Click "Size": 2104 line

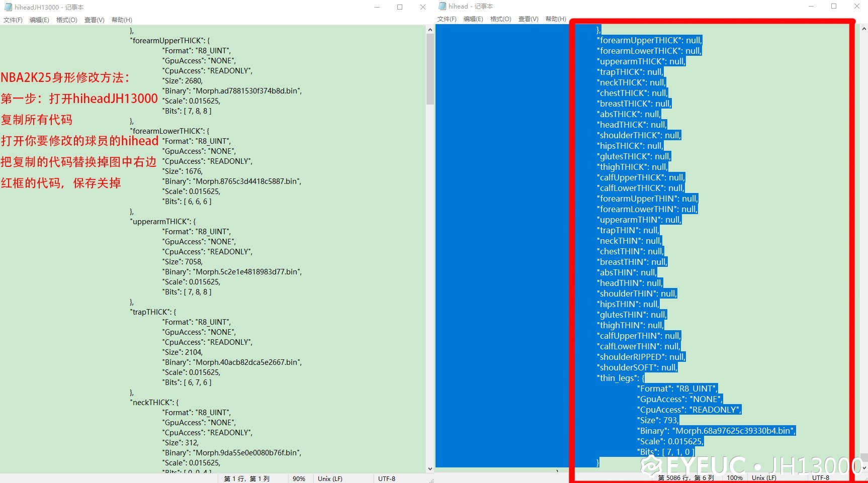click(x=183, y=352)
